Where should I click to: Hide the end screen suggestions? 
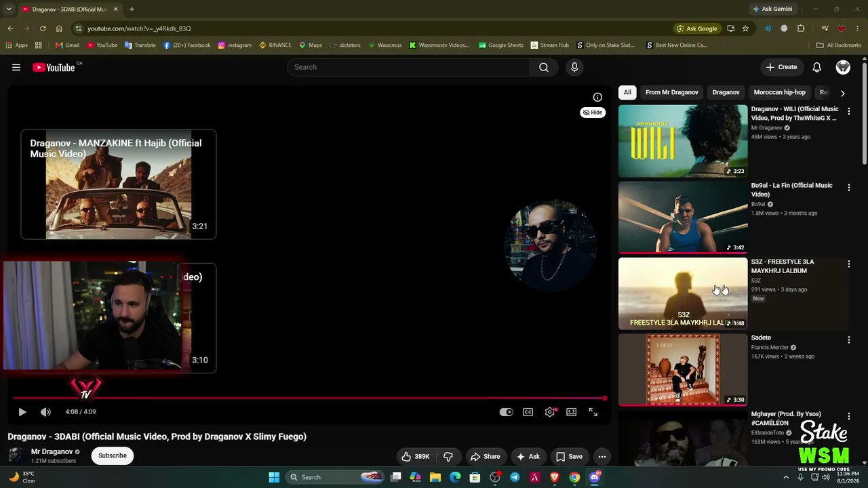pyautogui.click(x=593, y=113)
